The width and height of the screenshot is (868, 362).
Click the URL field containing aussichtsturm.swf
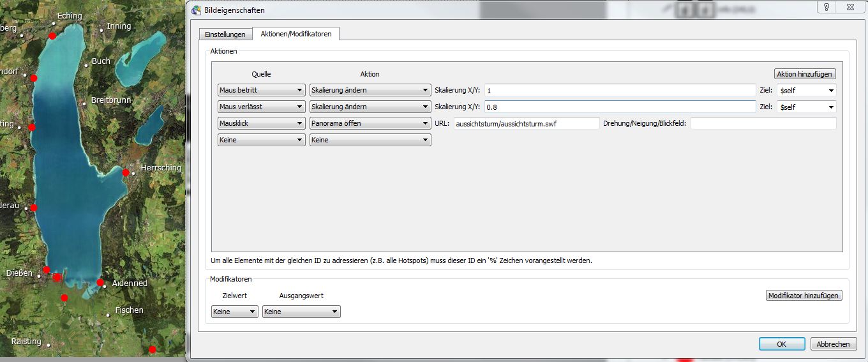(527, 124)
